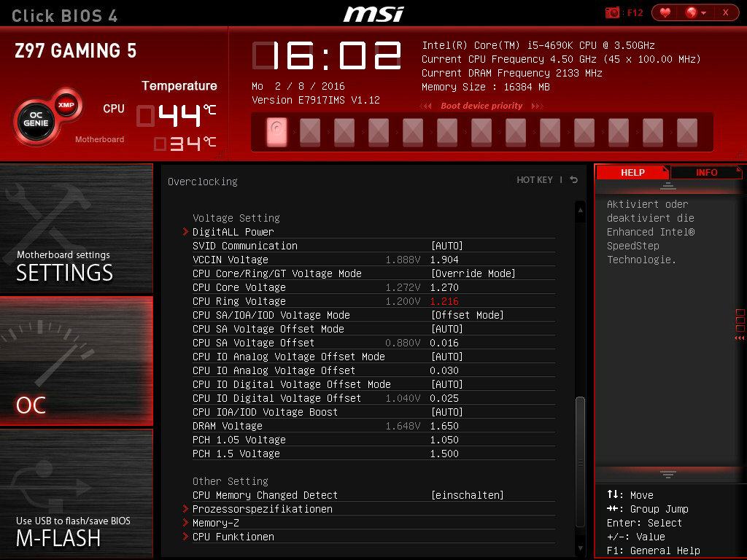The height and width of the screenshot is (560, 747).
Task: Click the boot priority right arrows
Action: coord(536,106)
